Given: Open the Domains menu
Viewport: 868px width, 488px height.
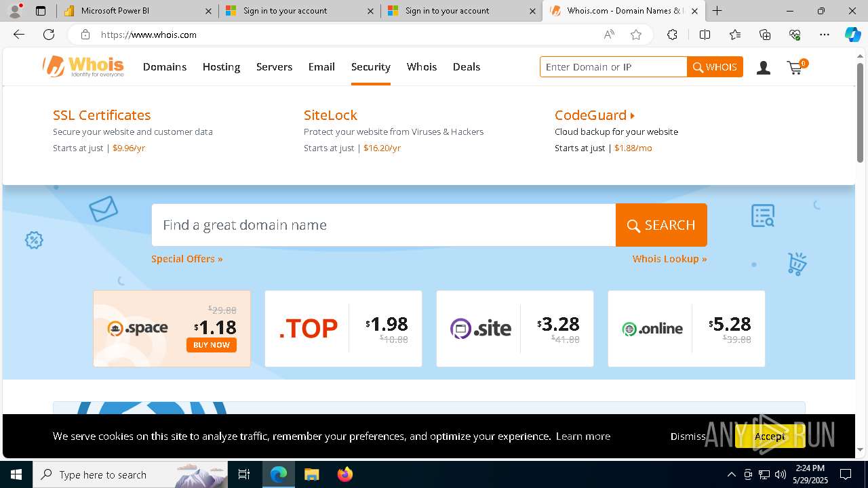Looking at the screenshot, I should (x=165, y=66).
